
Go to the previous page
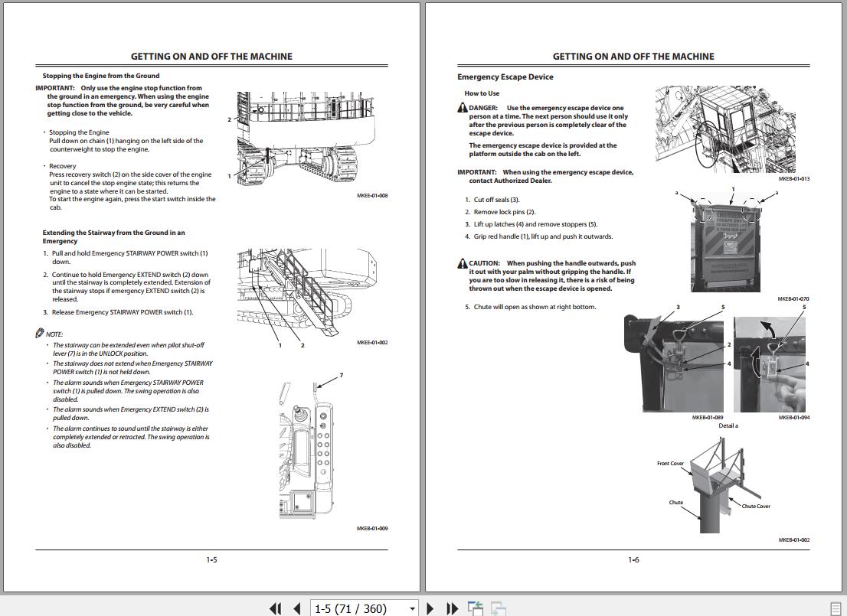tap(296, 608)
